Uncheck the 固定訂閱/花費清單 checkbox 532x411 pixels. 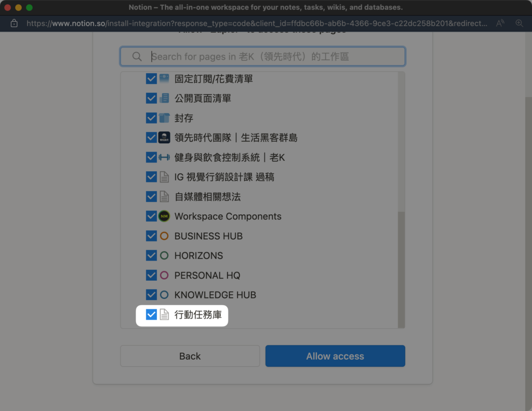[x=151, y=78]
